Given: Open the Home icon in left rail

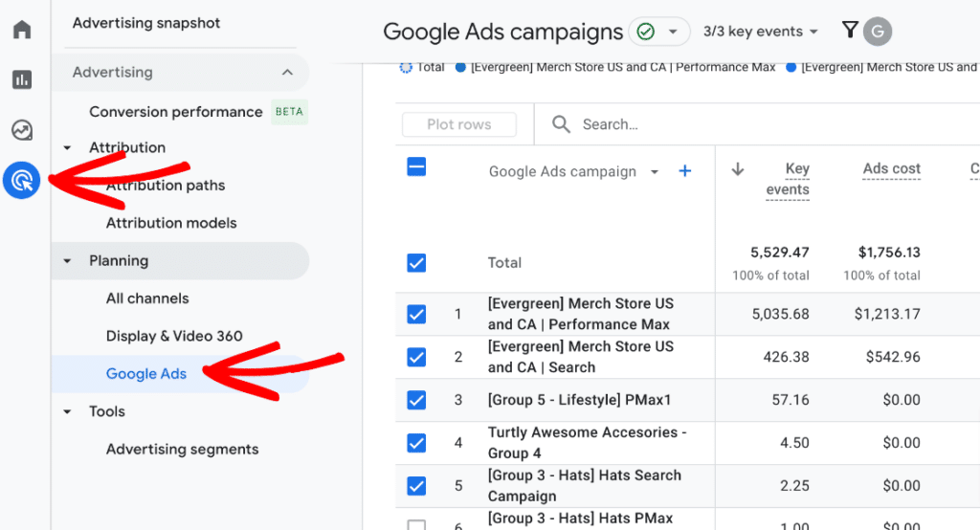Looking at the screenshot, I should [22, 30].
